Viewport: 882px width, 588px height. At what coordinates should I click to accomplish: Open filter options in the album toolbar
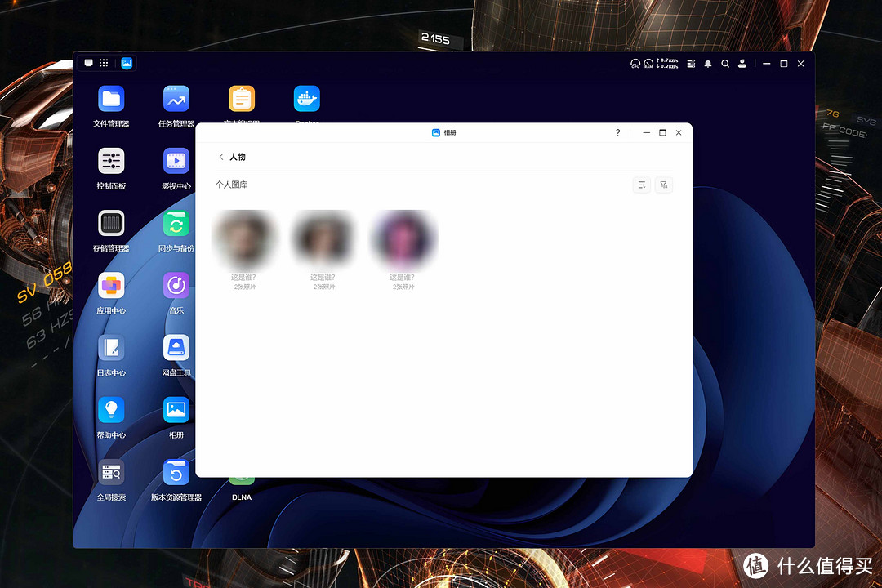coord(664,185)
